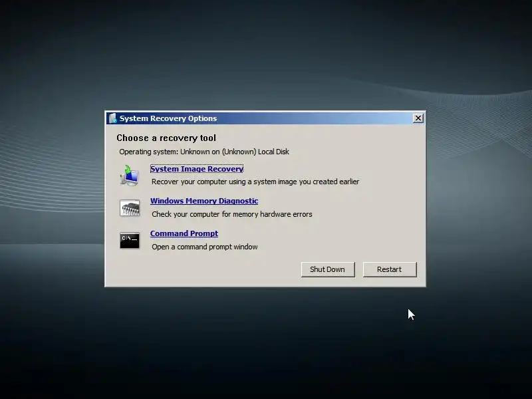
Task: Click the Restart button
Action: [390, 269]
